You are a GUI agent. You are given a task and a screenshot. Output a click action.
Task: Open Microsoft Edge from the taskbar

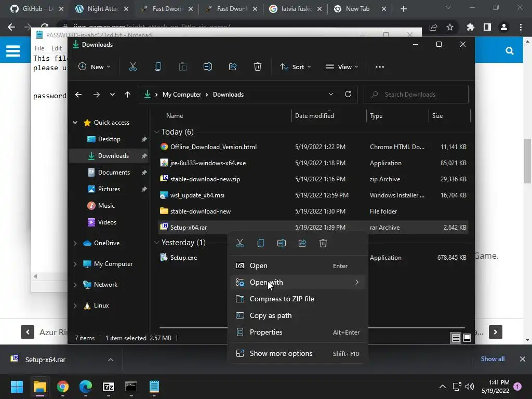point(86,387)
